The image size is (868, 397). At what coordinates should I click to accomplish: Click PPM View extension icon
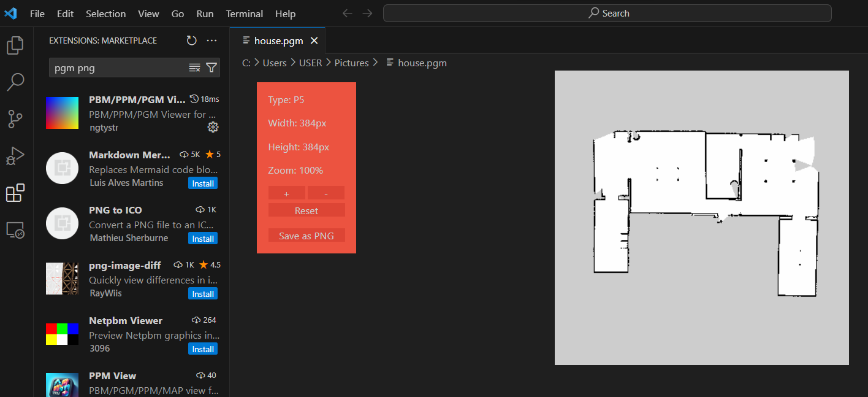[x=62, y=385]
